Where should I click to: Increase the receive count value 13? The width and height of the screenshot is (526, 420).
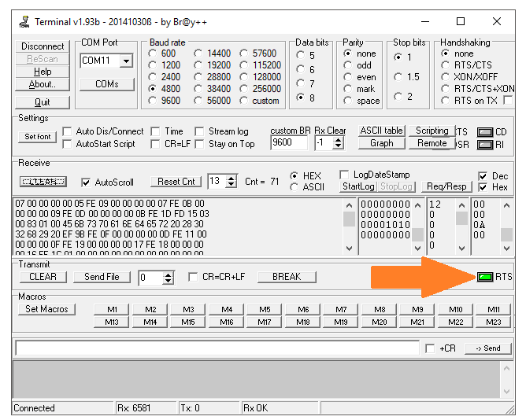(x=231, y=179)
